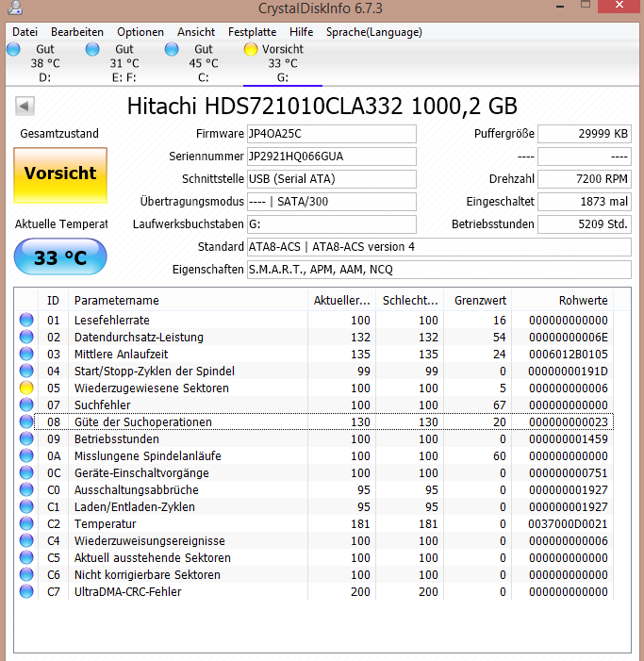Click the Eingeschaltet value 1873 mal

[x=585, y=202]
